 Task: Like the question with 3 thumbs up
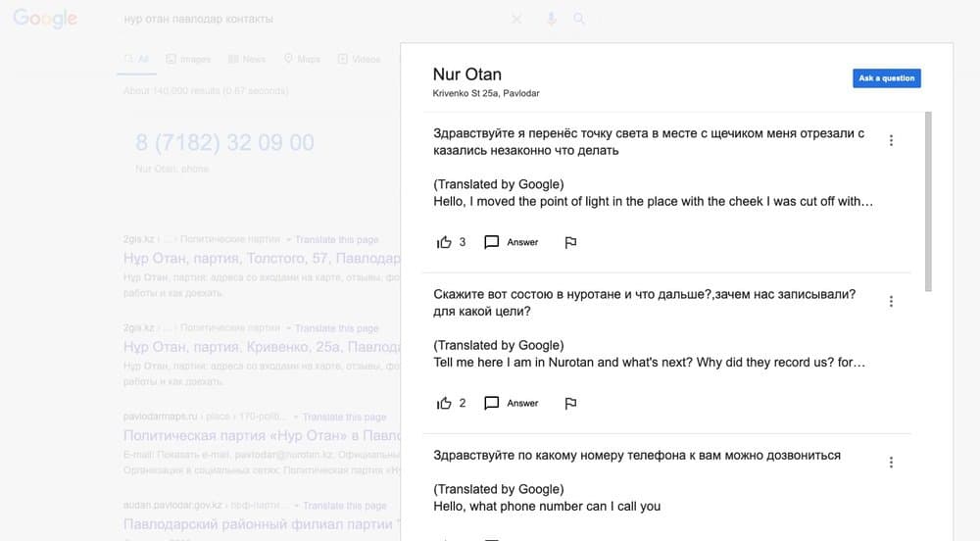pos(444,242)
